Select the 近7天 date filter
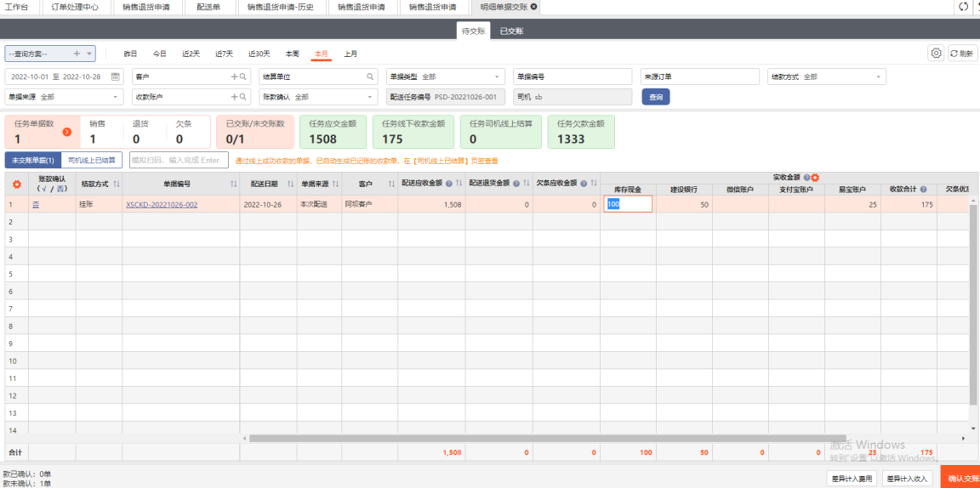The image size is (980, 488). (224, 54)
